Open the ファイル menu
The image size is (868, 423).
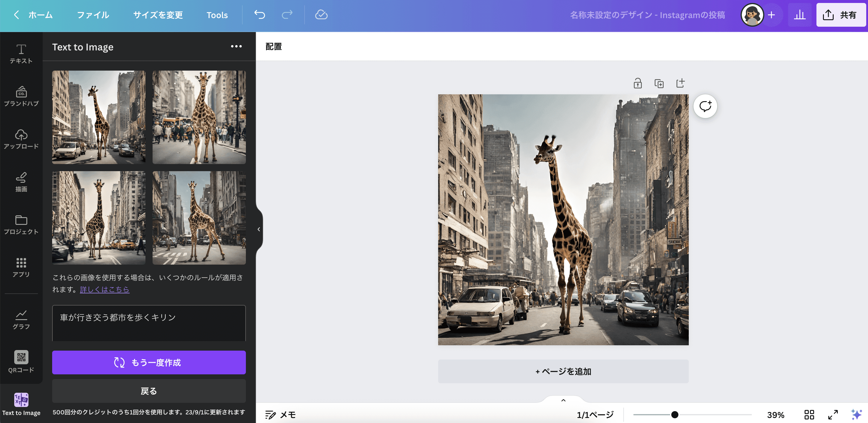coord(93,15)
